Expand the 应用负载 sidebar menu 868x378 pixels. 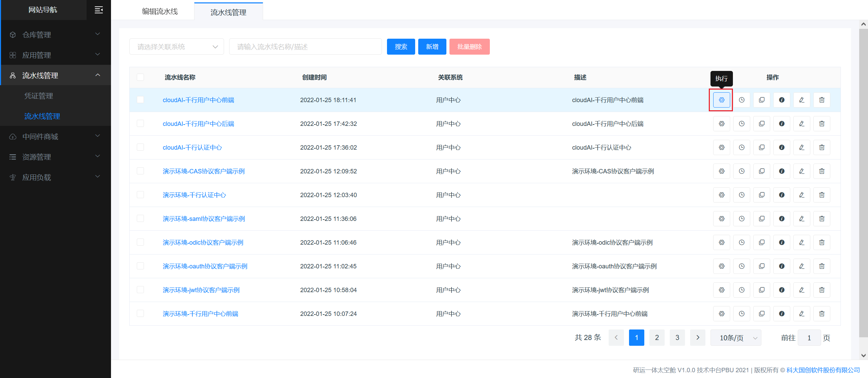pyautogui.click(x=56, y=177)
